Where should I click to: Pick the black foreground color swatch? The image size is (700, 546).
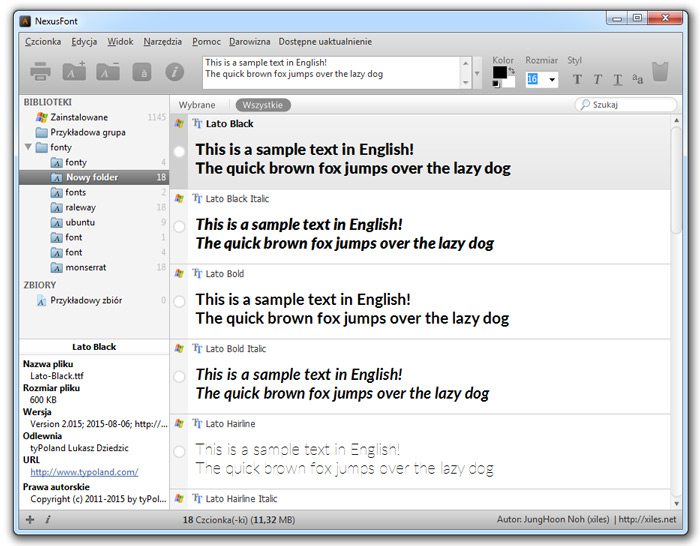coord(500,72)
